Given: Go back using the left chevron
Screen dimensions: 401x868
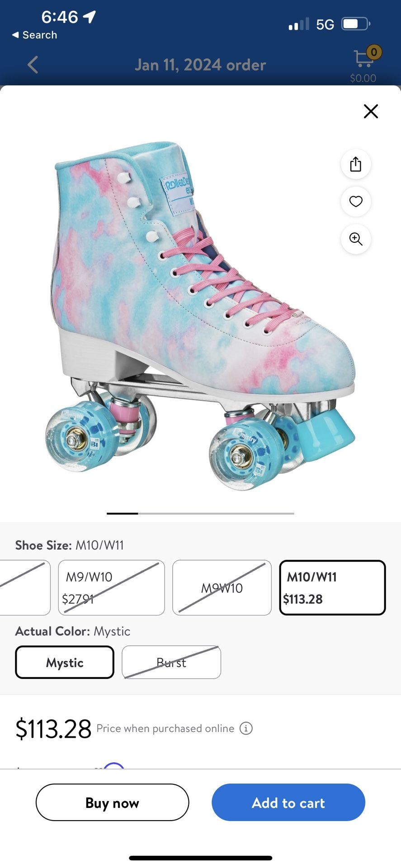Looking at the screenshot, I should [x=33, y=65].
